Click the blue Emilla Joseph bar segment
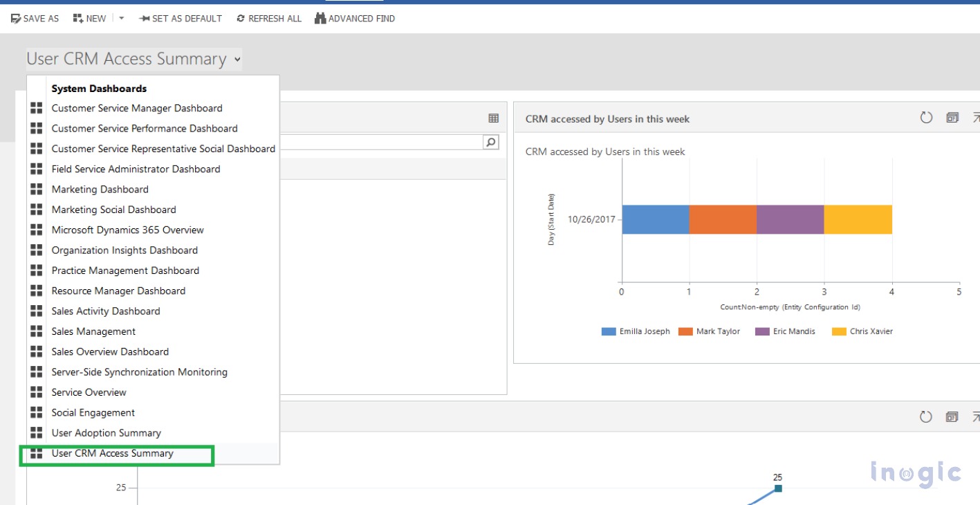This screenshot has width=980, height=505. click(656, 219)
